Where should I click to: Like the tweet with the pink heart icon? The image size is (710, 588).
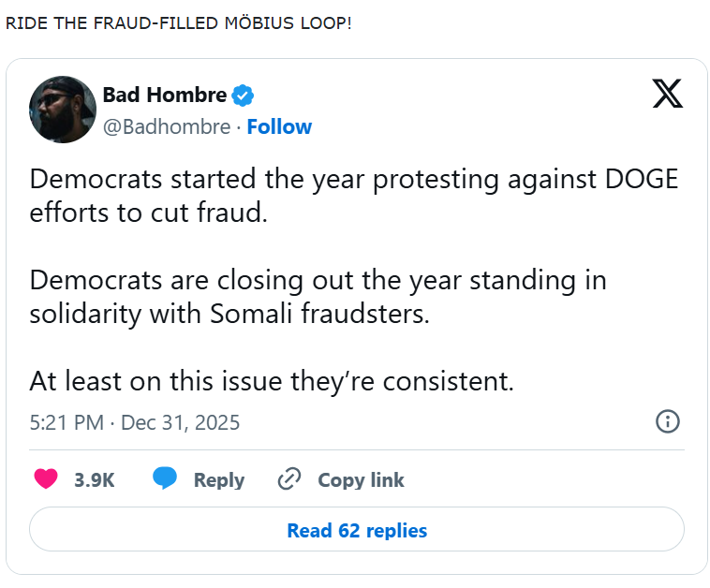(x=45, y=479)
